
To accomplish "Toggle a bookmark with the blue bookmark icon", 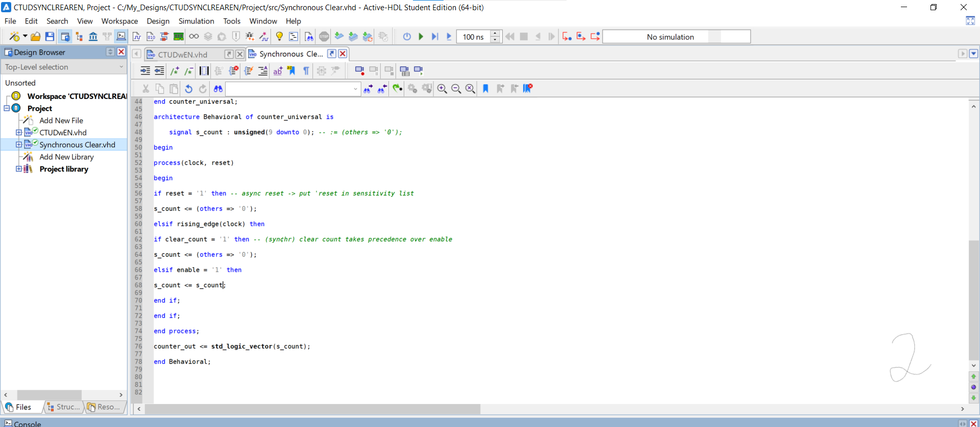I will [x=485, y=89].
